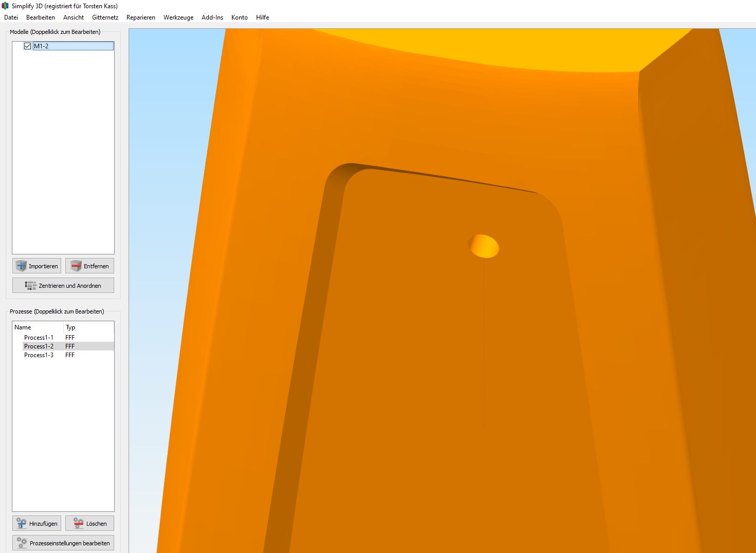The width and height of the screenshot is (756, 553).
Task: Select the M1-2 model name
Action: coord(41,46)
